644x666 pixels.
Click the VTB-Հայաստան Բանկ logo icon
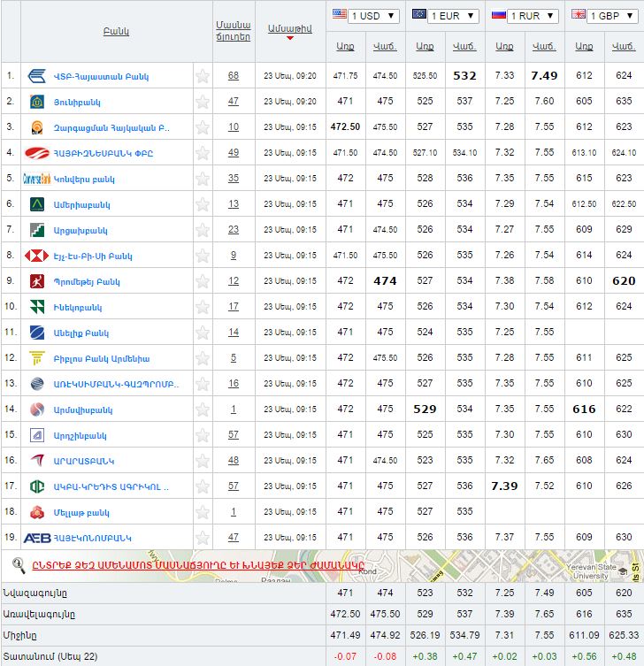click(38, 76)
